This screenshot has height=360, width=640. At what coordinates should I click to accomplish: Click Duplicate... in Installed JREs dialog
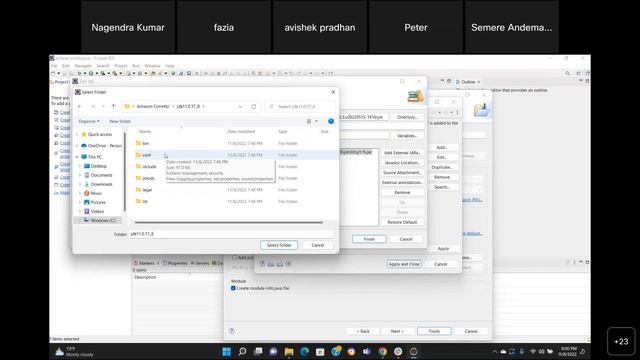click(442, 167)
